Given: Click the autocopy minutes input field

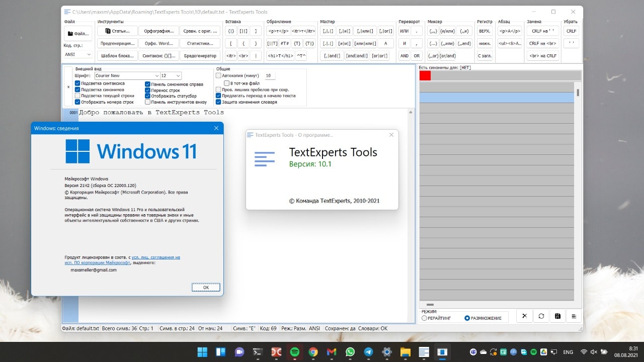Looking at the screenshot, I should (x=270, y=75).
